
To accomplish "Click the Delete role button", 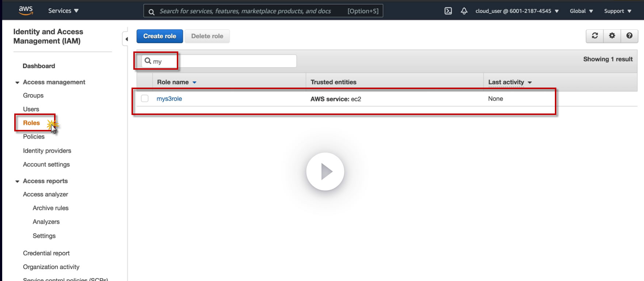I will point(207,36).
